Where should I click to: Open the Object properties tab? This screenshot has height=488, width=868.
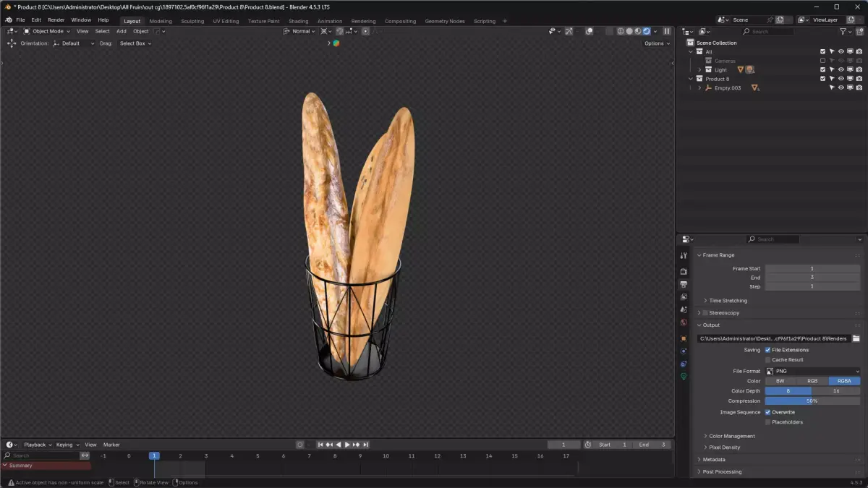coord(684,338)
